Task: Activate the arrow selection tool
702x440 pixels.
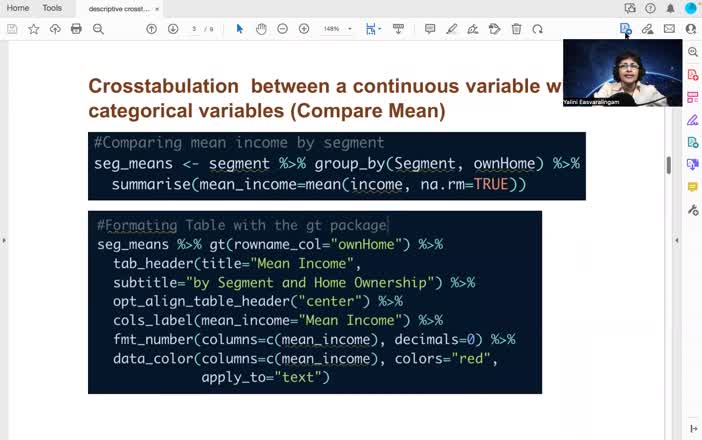Action: pyautogui.click(x=239, y=29)
